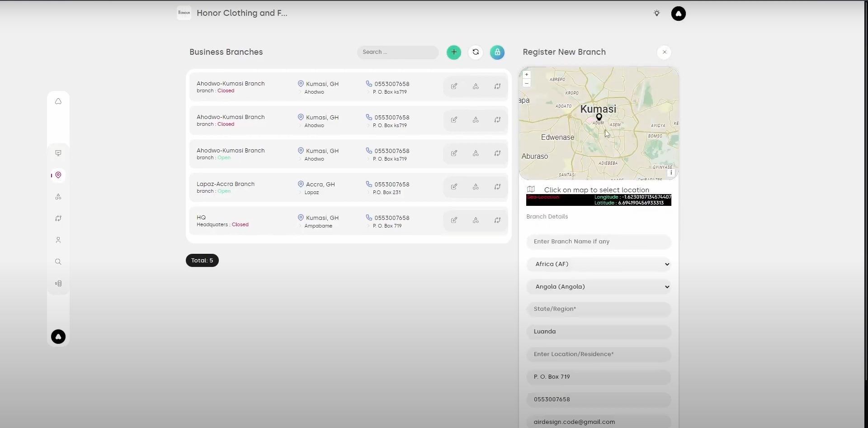Edit the HQ Headquaters row

(x=454, y=220)
